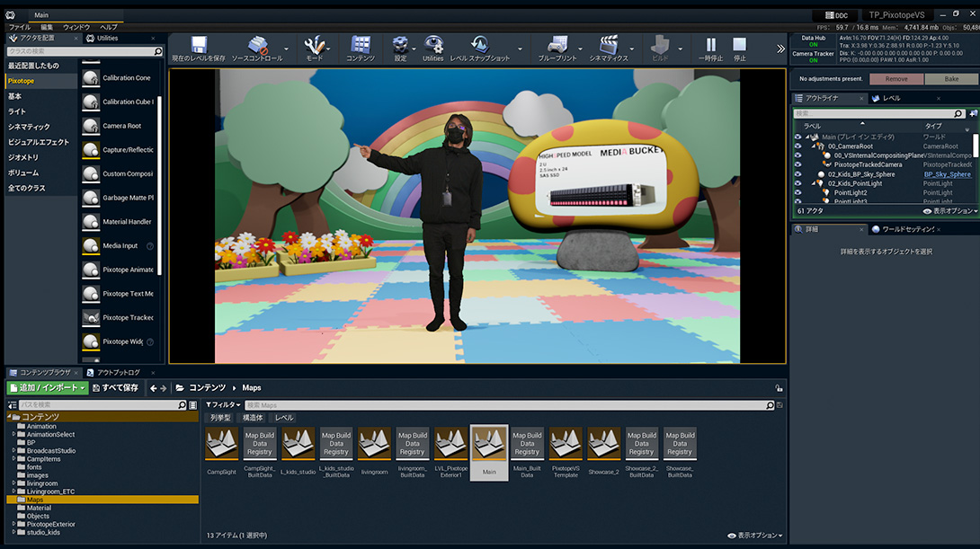This screenshot has height=549, width=980.
Task: Open the ファイル menu
Action: pos(20,28)
